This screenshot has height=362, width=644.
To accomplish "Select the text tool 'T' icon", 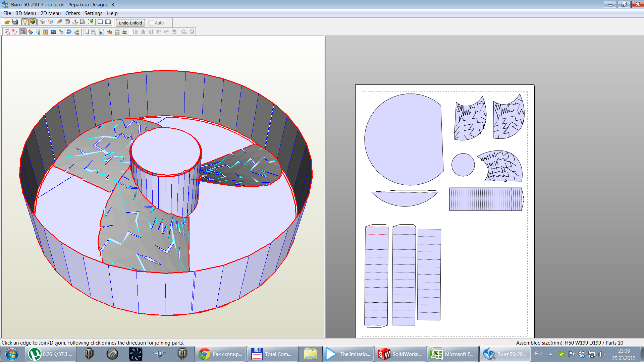I will pyautogui.click(x=46, y=32).
